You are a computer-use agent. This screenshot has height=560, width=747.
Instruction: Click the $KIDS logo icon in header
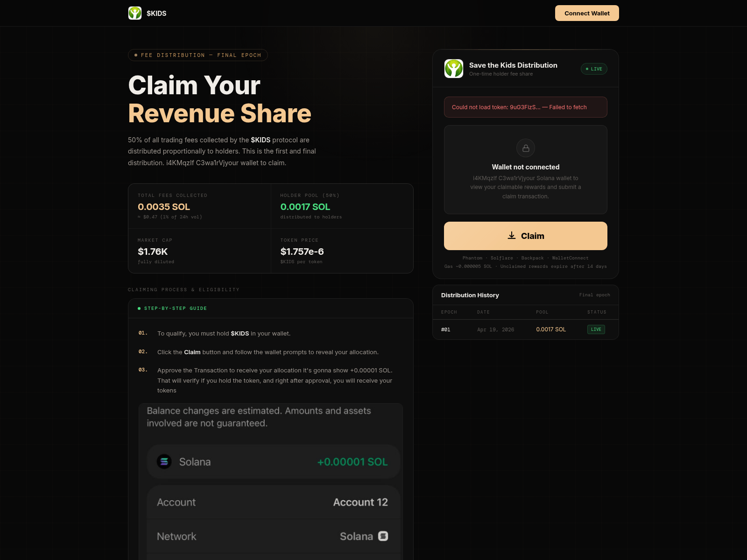click(135, 13)
